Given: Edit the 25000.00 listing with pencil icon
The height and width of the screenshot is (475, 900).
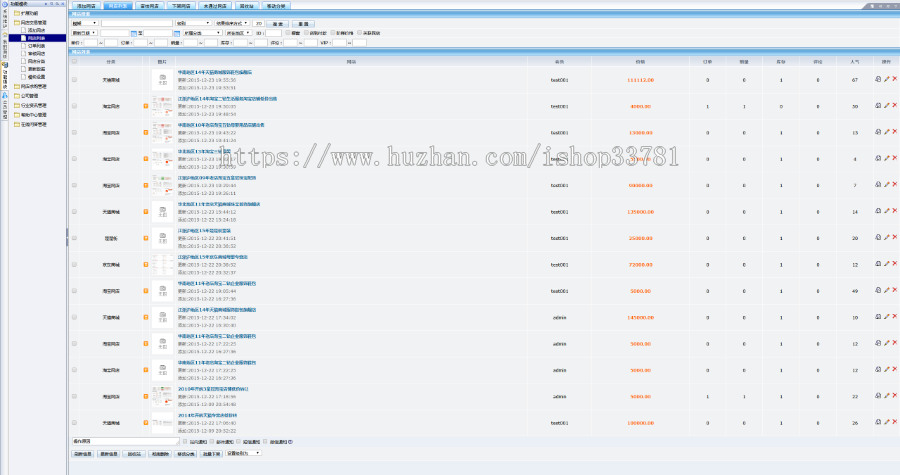Looking at the screenshot, I should (x=886, y=238).
